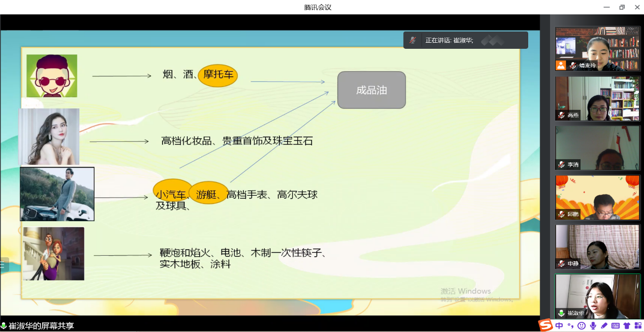The width and height of the screenshot is (644, 332).
Task: Expand the side handle at left edge
Action: click(x=4, y=265)
